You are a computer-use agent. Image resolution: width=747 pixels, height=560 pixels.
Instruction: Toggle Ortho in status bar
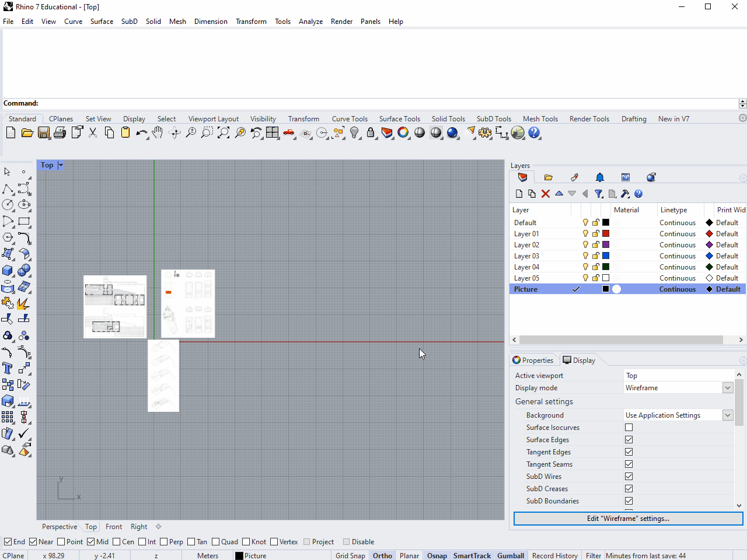point(382,556)
